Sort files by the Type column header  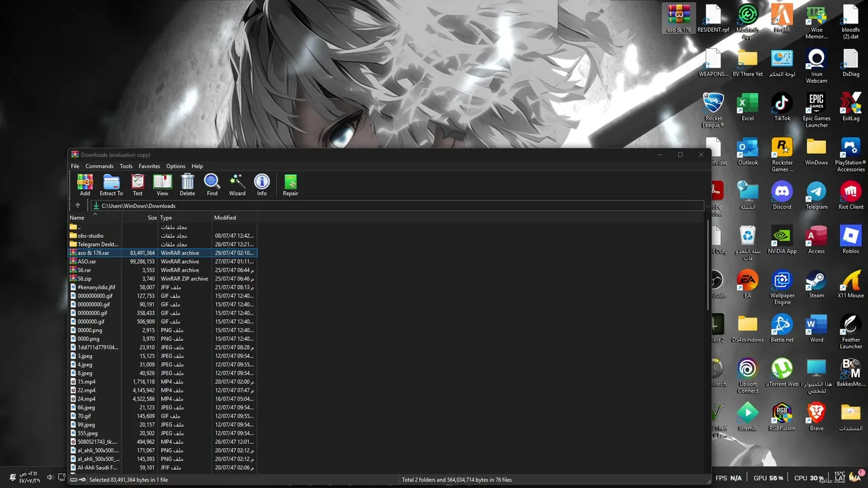pyautogui.click(x=185, y=218)
